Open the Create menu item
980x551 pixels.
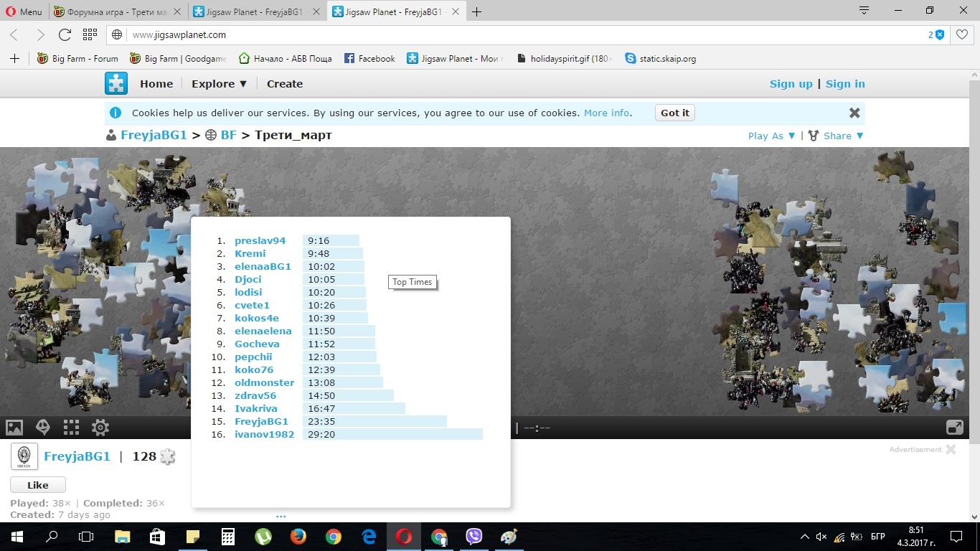pyautogui.click(x=285, y=84)
